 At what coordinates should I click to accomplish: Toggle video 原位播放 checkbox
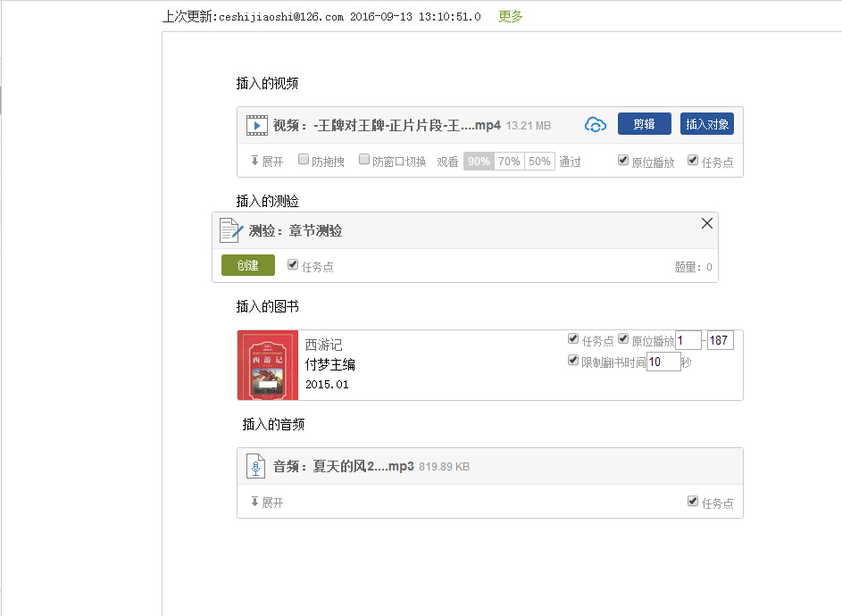[623, 160]
